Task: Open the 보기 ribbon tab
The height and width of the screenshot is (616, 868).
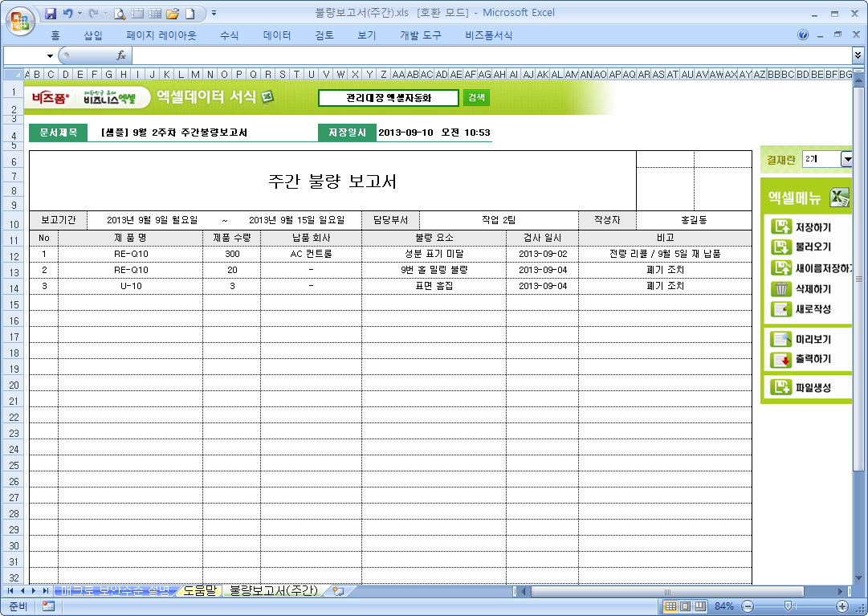Action: tap(366, 35)
